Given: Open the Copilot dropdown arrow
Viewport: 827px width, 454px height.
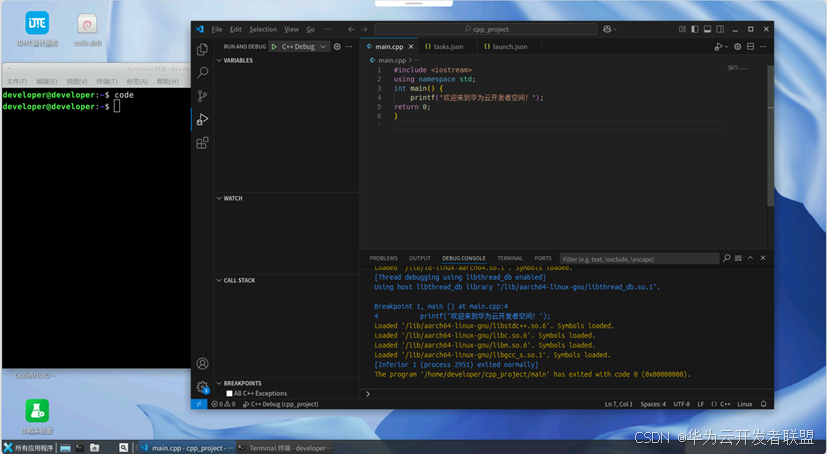Looking at the screenshot, I should (615, 29).
